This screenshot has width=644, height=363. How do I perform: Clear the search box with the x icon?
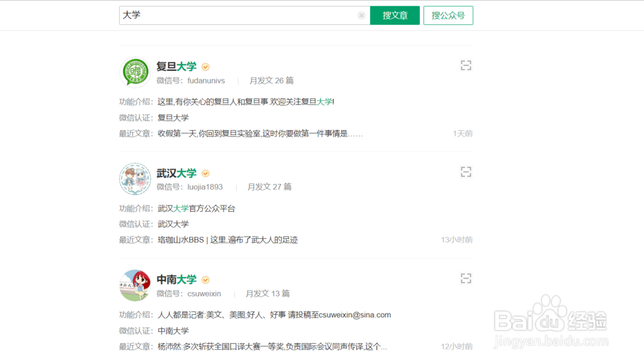(361, 15)
